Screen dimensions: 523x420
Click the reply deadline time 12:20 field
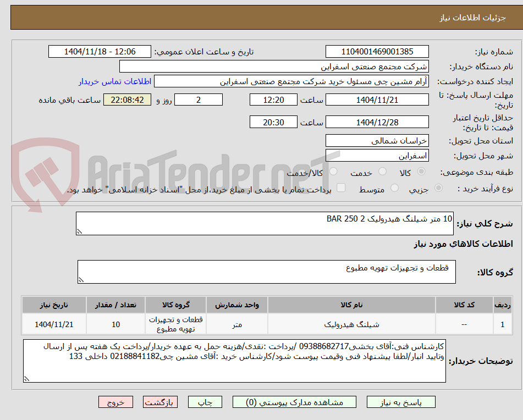pos(273,100)
